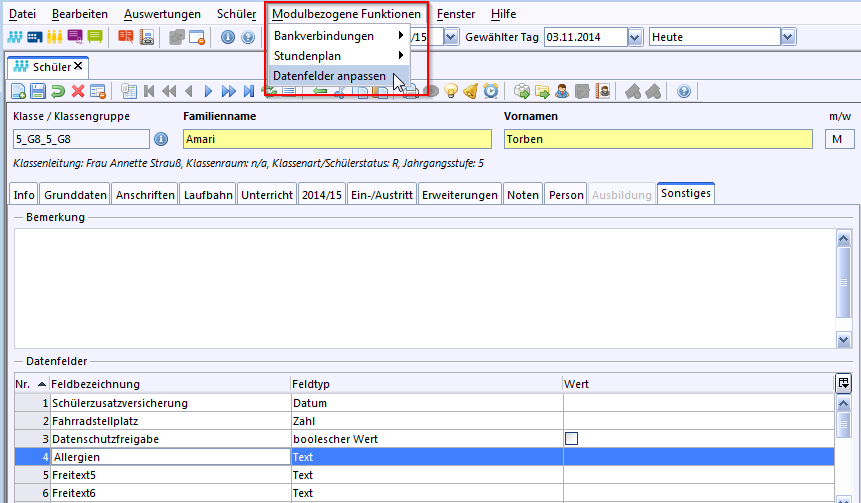Click the light bulb icon in toolbar
This screenshot has height=503, width=861.
451,91
